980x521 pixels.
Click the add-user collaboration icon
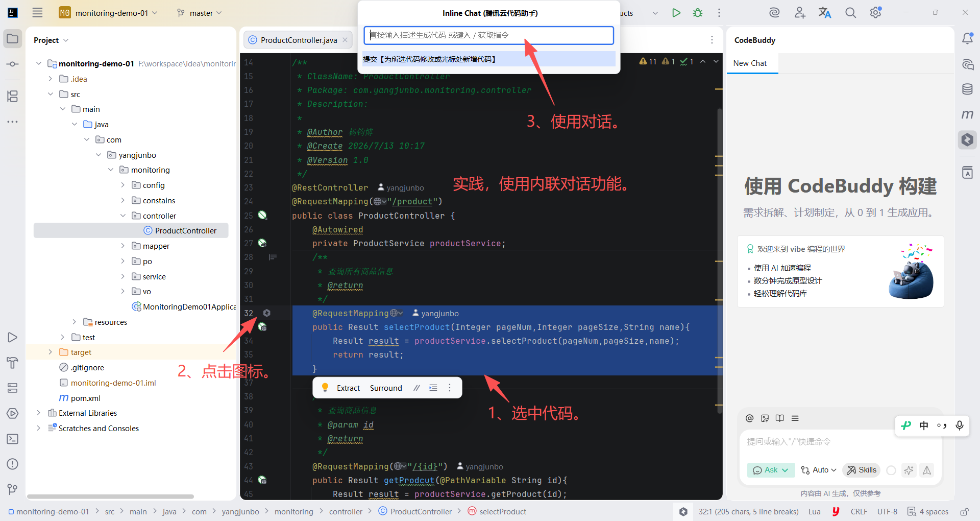click(x=800, y=13)
